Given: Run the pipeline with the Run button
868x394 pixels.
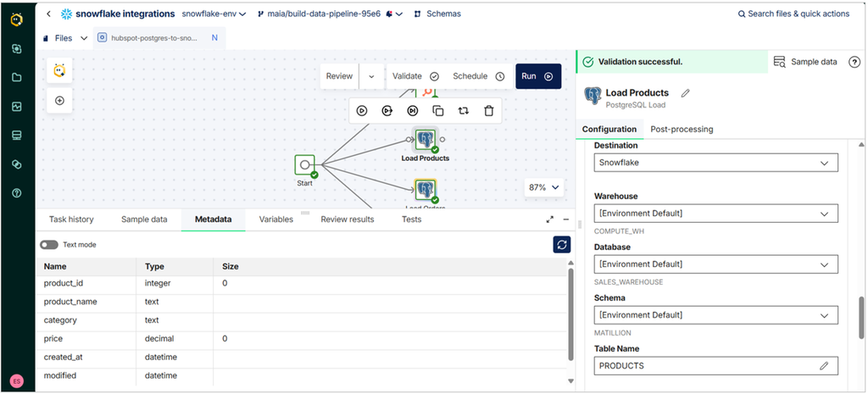Looking at the screenshot, I should coord(538,76).
